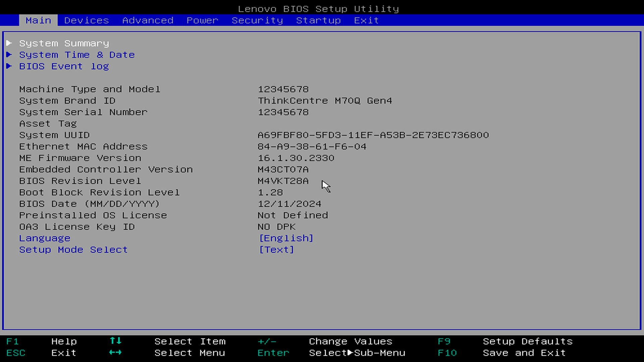Viewport: 644px width, 362px height.
Task: Select the Setup Mode Select label
Action: 73,250
